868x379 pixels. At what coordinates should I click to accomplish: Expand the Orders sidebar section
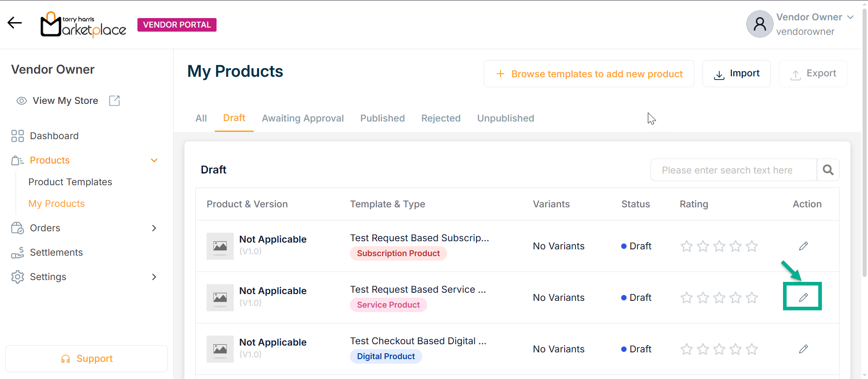154,228
